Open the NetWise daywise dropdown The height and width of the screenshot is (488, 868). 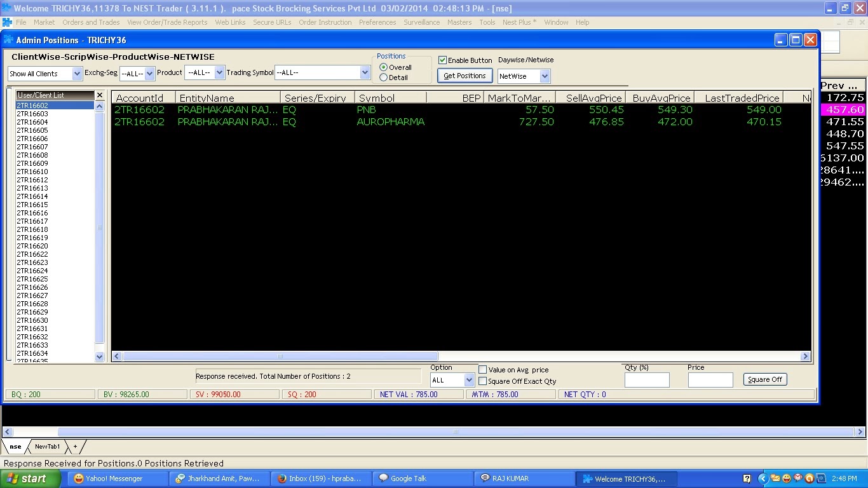click(544, 76)
